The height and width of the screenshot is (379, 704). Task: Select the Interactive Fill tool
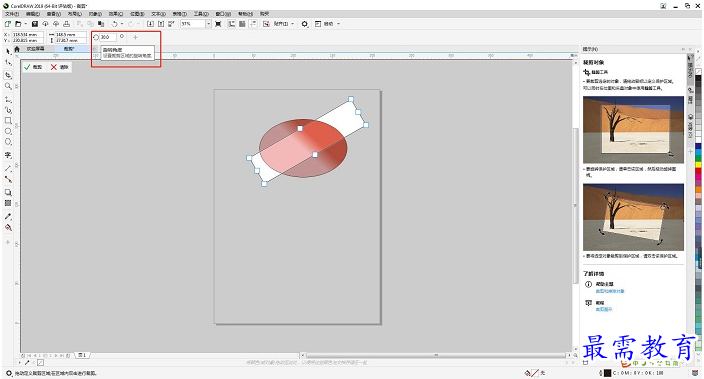pyautogui.click(x=8, y=227)
